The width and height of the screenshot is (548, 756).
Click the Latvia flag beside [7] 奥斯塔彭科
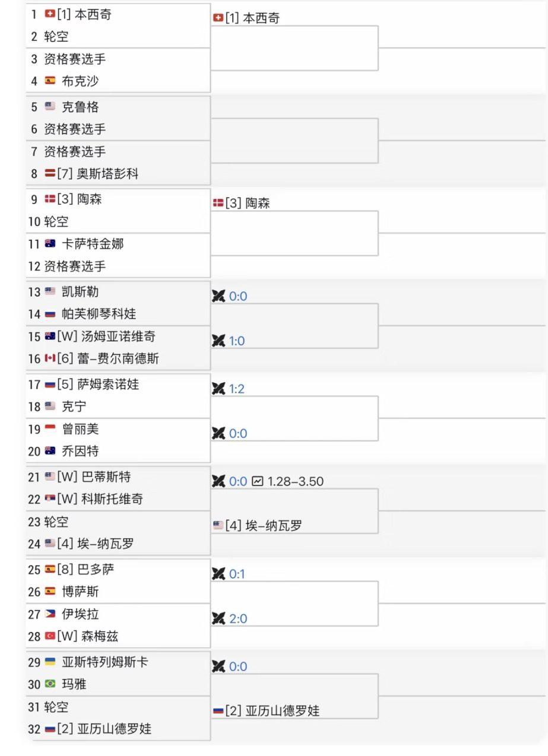(x=50, y=174)
